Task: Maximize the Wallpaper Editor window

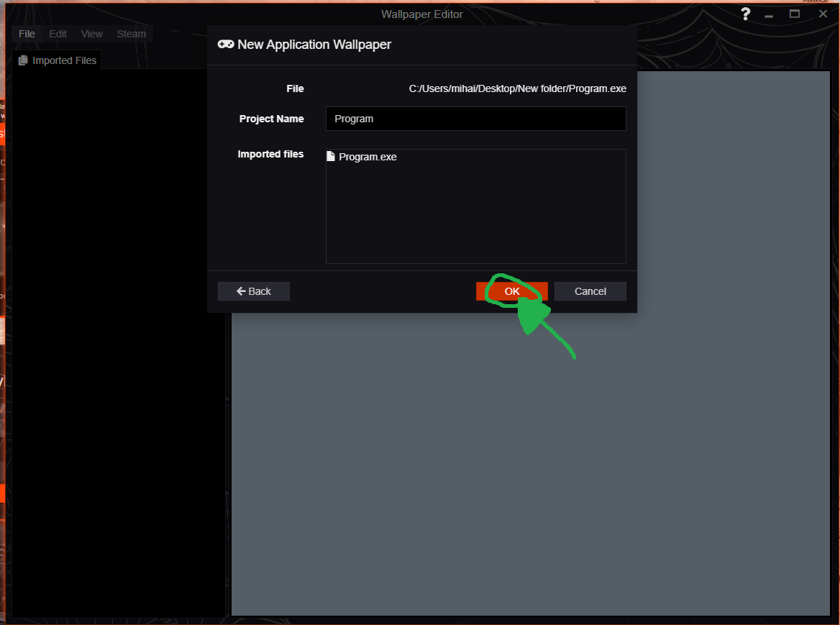Action: (x=795, y=14)
